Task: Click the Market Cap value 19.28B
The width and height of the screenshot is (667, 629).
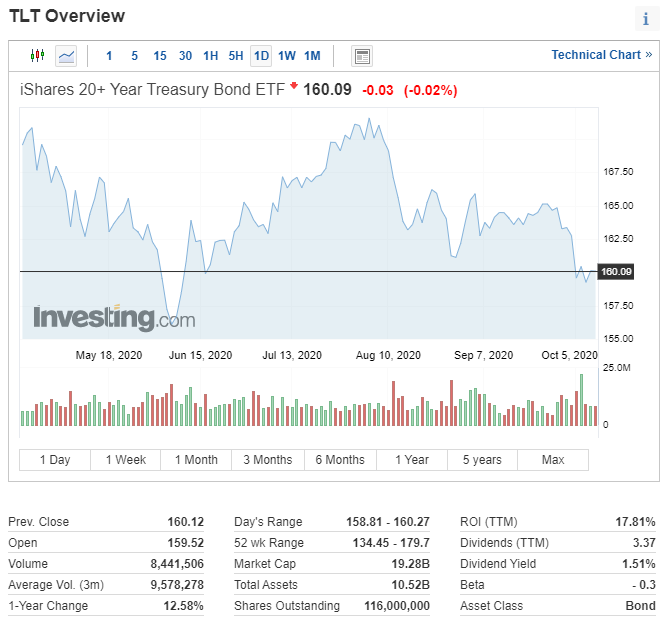Action: pyautogui.click(x=410, y=564)
